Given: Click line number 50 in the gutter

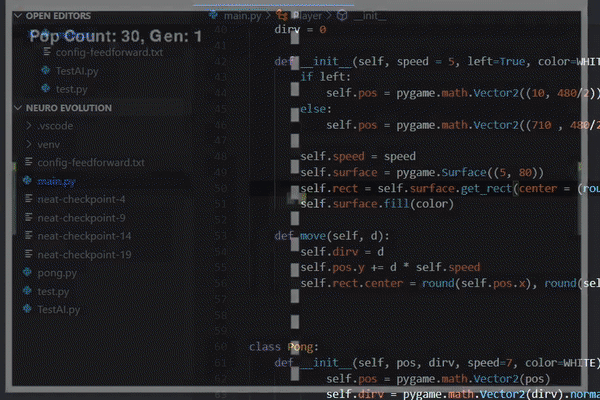Looking at the screenshot, I should click(221, 188).
